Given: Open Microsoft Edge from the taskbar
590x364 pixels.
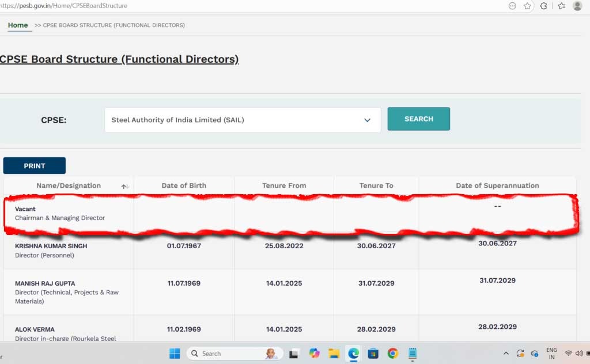Looking at the screenshot, I should click(x=353, y=353).
